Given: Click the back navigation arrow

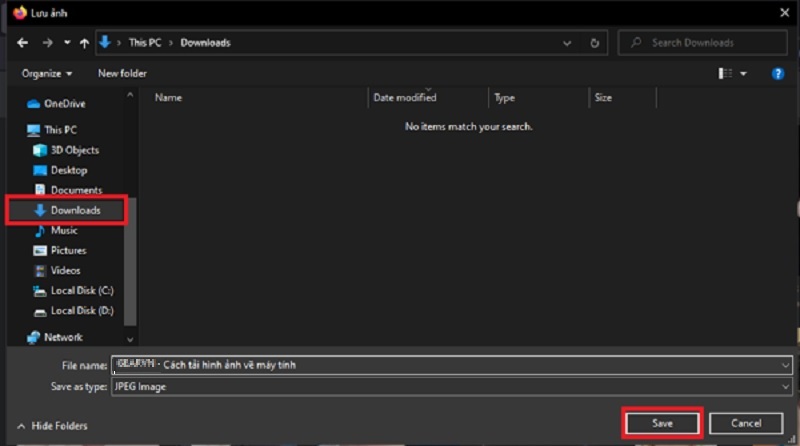Looking at the screenshot, I should pyautogui.click(x=22, y=43).
